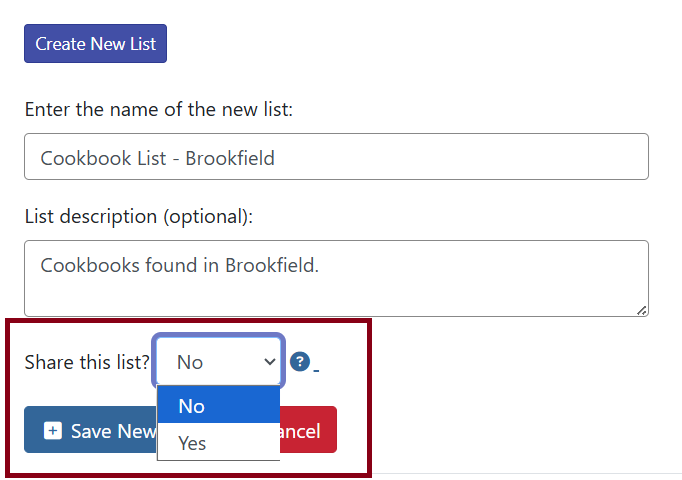Focus the new list name field

coord(336,157)
